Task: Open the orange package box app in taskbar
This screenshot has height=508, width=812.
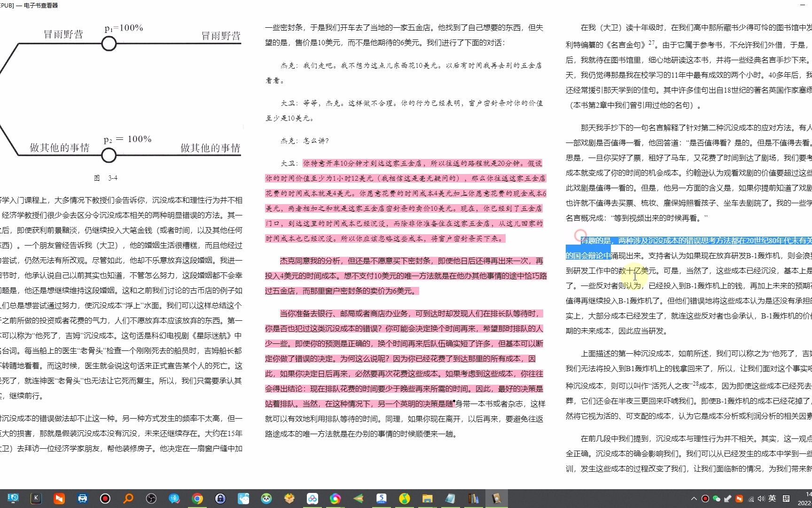Action: coord(289,499)
